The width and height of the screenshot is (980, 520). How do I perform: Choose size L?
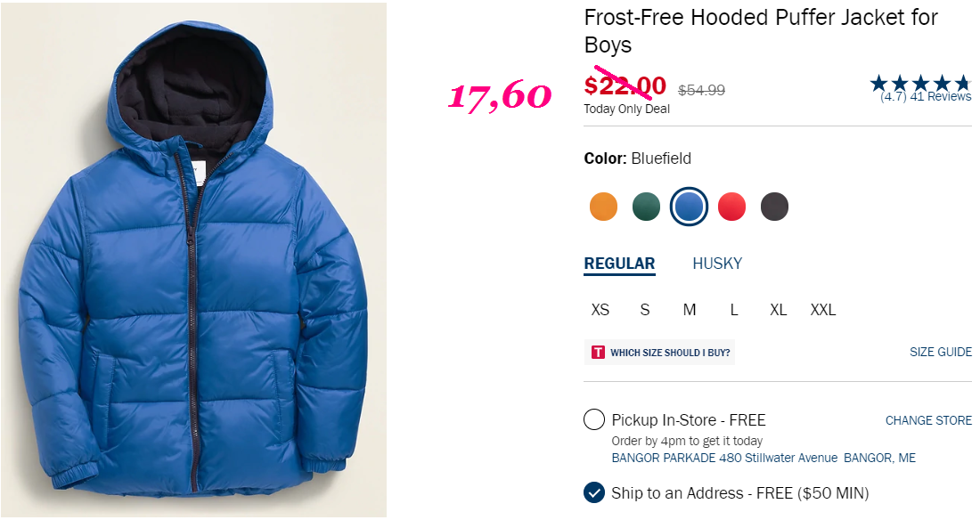pos(734,310)
